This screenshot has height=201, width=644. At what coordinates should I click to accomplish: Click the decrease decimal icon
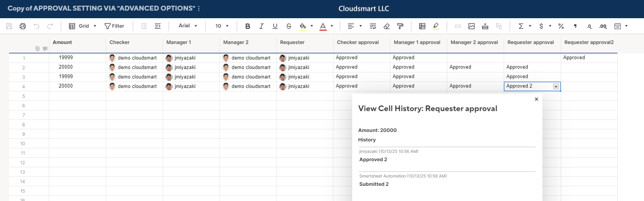[589, 26]
